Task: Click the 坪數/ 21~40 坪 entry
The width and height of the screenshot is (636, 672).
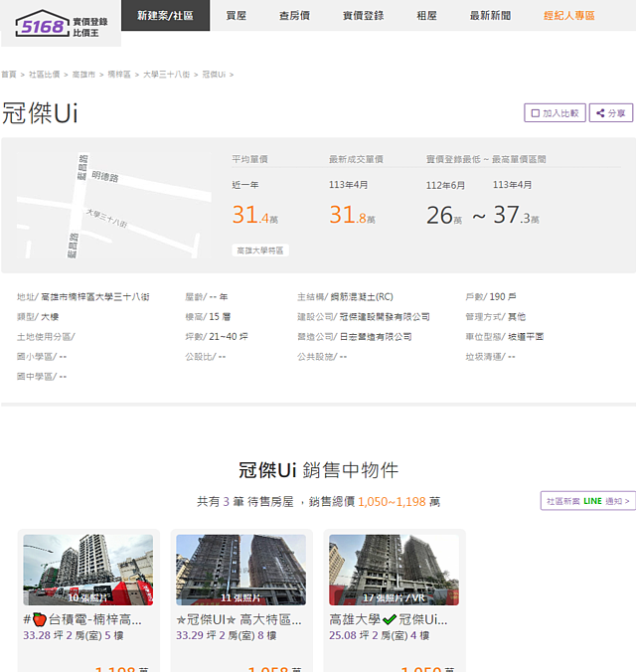Action: 217,337
